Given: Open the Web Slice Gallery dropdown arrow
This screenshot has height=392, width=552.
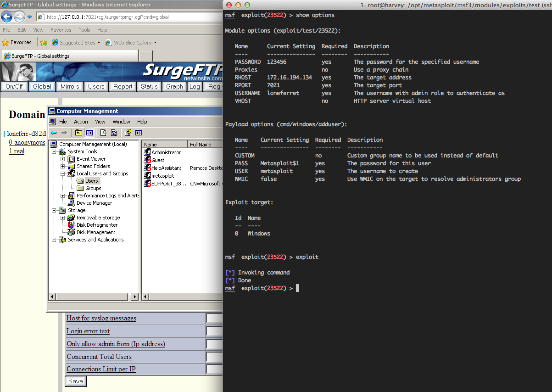Looking at the screenshot, I should tap(155, 43).
